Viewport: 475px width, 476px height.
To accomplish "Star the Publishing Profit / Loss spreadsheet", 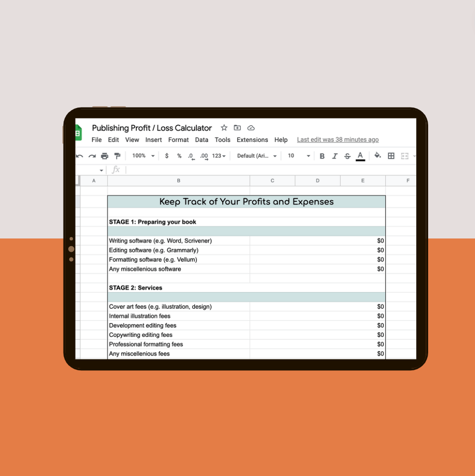I will pyautogui.click(x=224, y=128).
